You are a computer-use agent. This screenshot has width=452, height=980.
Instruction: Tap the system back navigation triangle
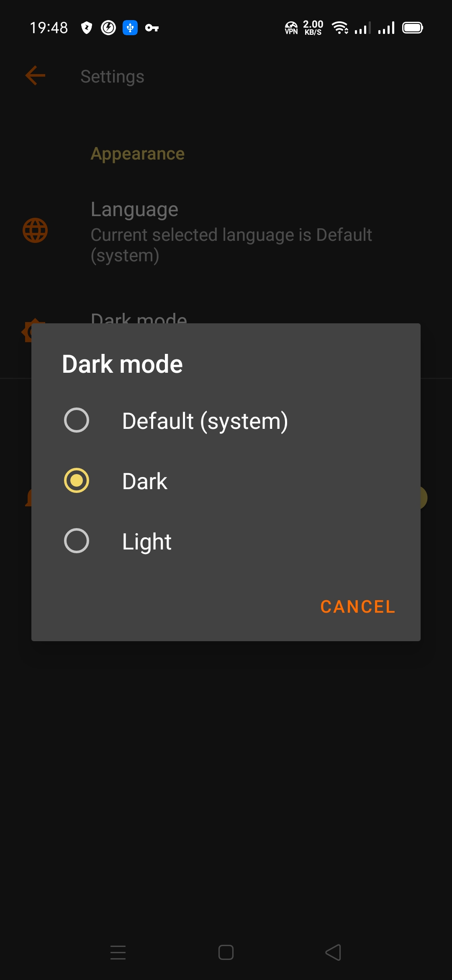pos(333,952)
